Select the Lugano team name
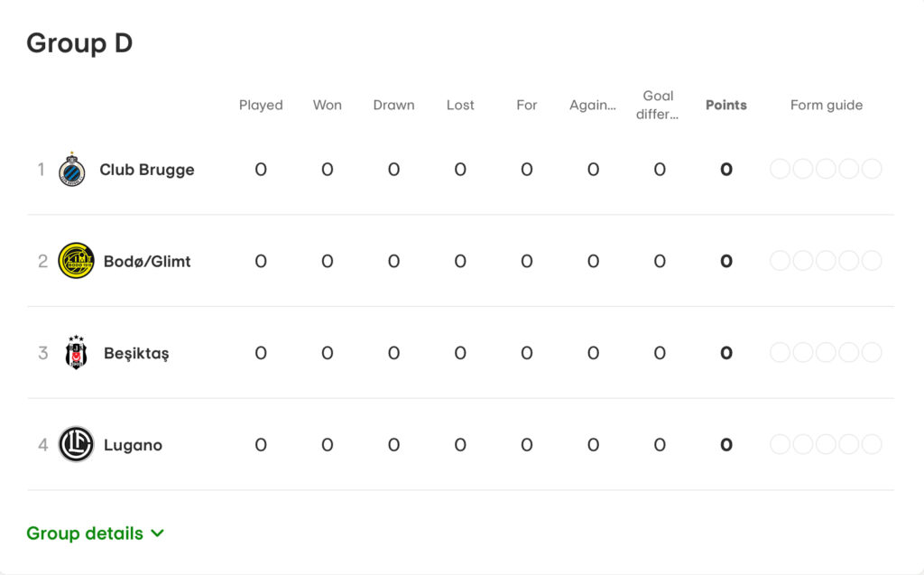The height and width of the screenshot is (575, 924). pos(134,445)
